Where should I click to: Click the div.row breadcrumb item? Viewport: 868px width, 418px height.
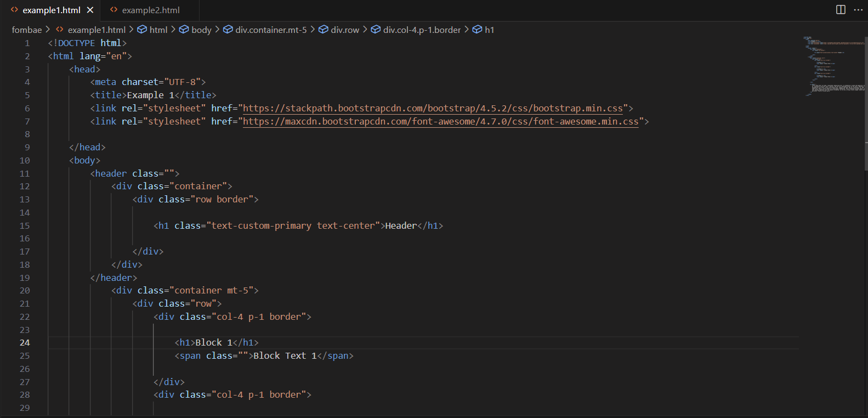click(x=345, y=30)
